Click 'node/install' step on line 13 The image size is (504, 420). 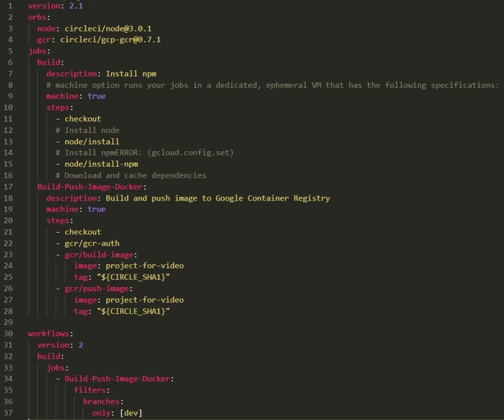coord(92,142)
